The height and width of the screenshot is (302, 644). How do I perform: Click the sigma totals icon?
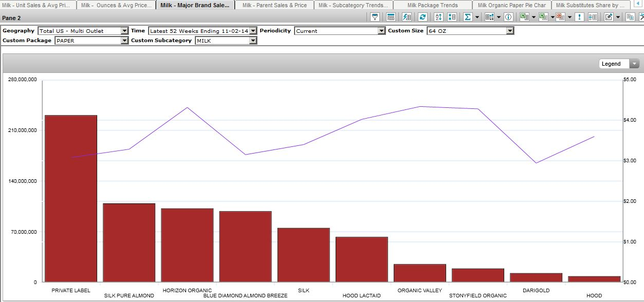467,17
